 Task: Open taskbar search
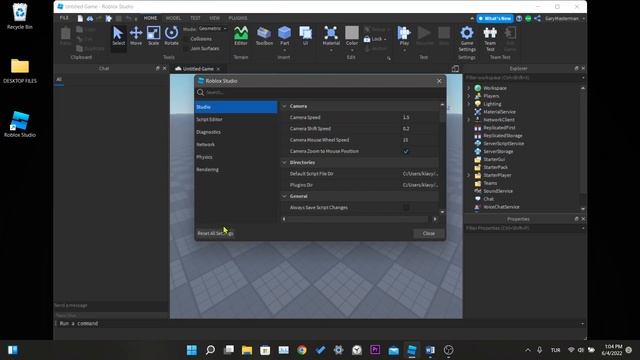point(210,350)
